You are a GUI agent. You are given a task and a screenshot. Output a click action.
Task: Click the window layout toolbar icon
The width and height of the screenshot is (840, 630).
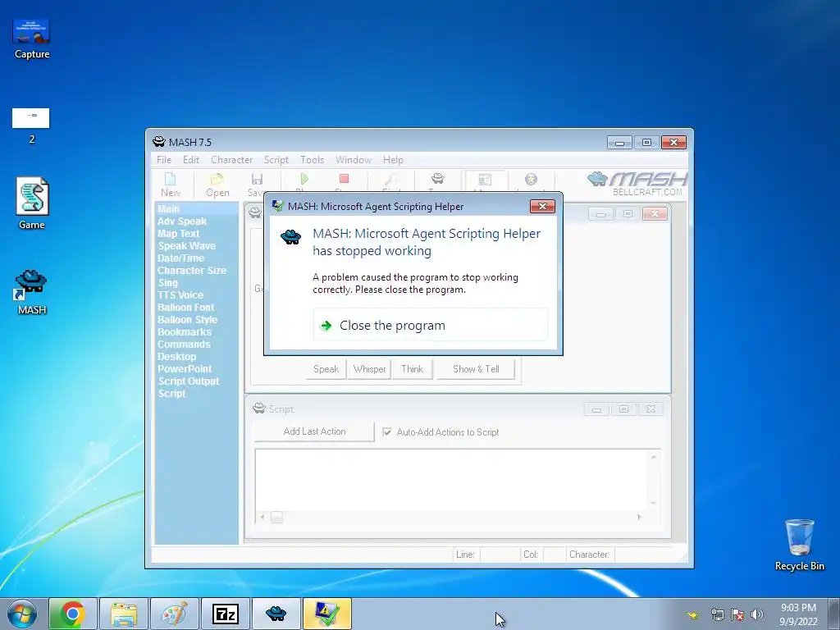[485, 180]
